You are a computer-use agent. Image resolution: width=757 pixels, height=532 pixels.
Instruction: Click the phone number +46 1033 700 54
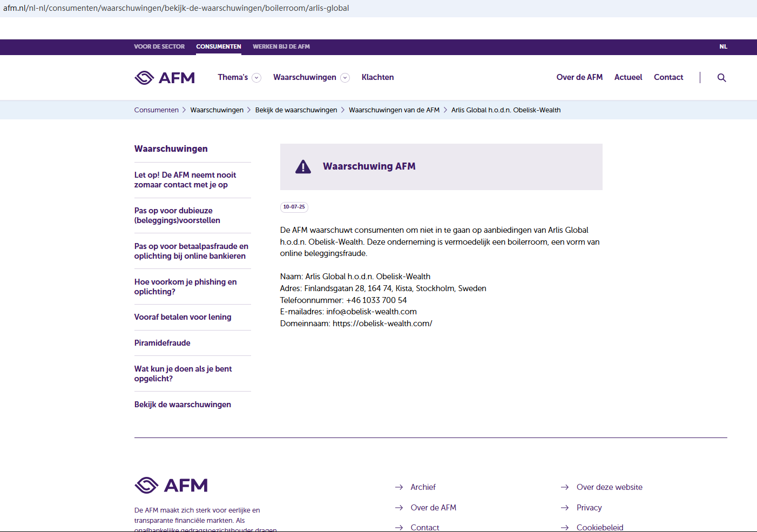(376, 300)
